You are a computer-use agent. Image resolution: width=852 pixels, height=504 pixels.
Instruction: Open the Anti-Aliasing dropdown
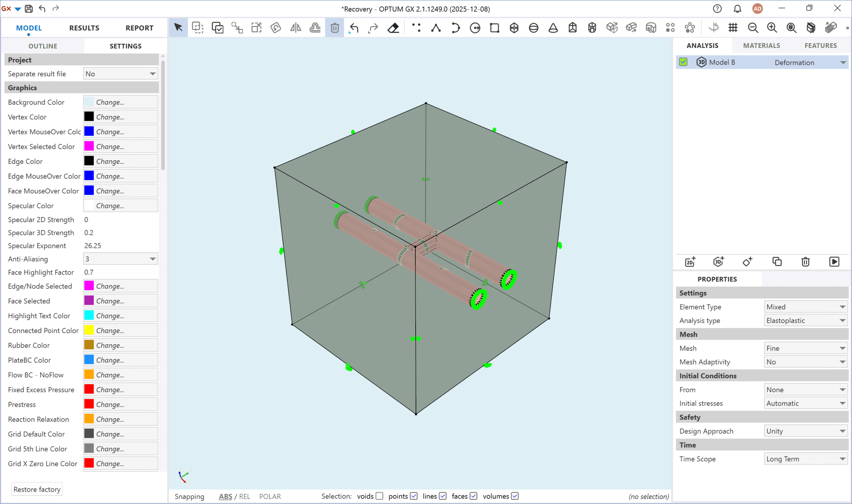(x=120, y=259)
